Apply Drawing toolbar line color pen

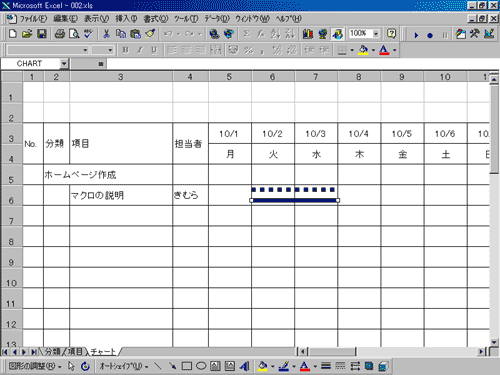pos(284,366)
